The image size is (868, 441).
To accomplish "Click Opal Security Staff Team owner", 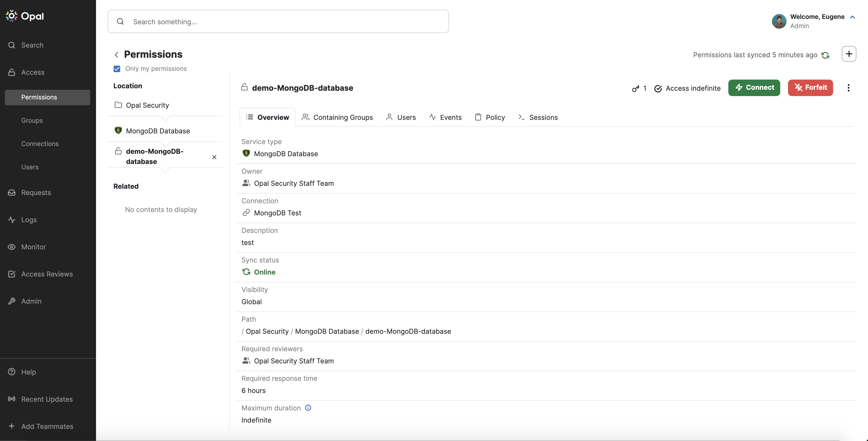I will click(294, 183).
